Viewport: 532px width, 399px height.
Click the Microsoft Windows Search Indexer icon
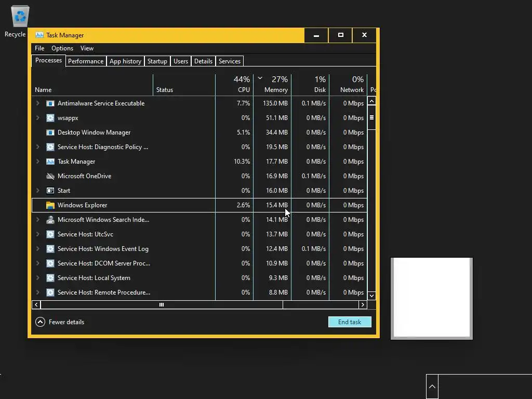point(50,220)
